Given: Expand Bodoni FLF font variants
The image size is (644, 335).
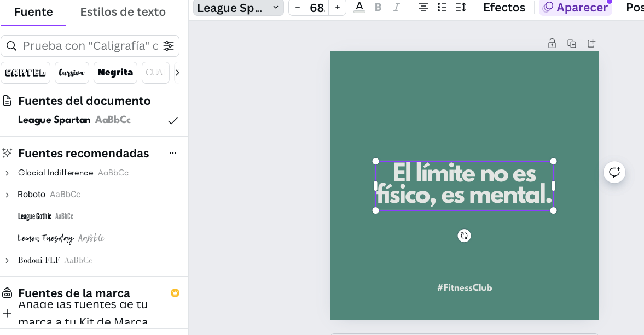Looking at the screenshot, I should pos(7,260).
